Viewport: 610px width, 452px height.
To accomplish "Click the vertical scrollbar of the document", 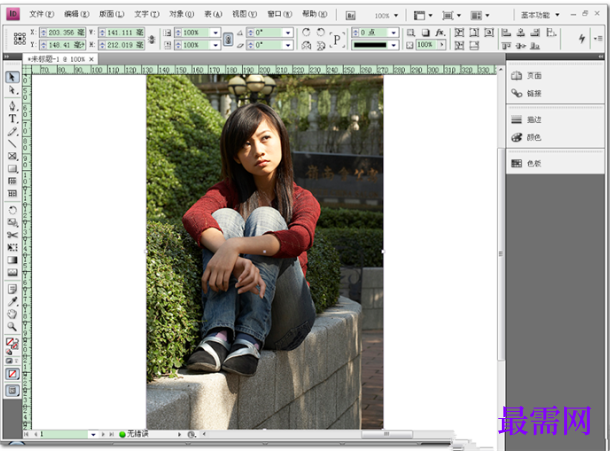I will 500,253.
